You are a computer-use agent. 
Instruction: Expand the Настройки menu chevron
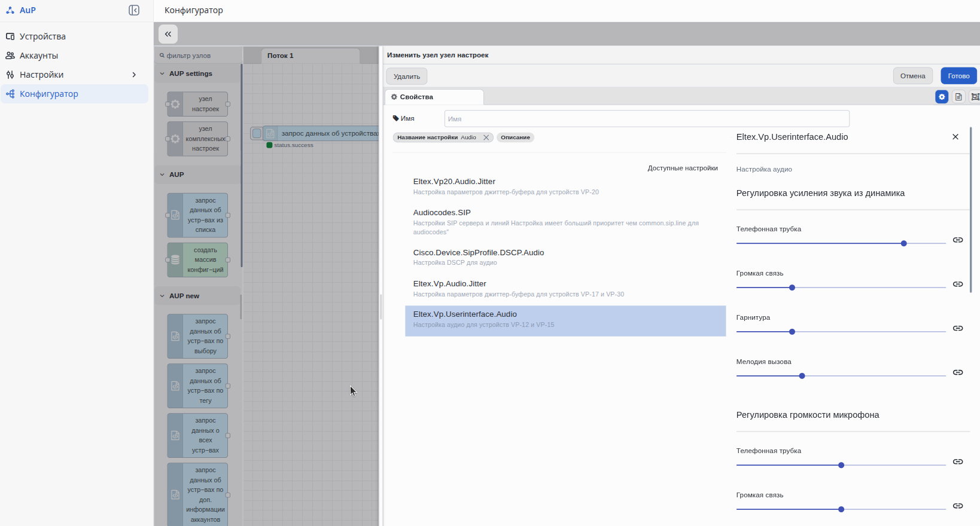click(x=134, y=75)
